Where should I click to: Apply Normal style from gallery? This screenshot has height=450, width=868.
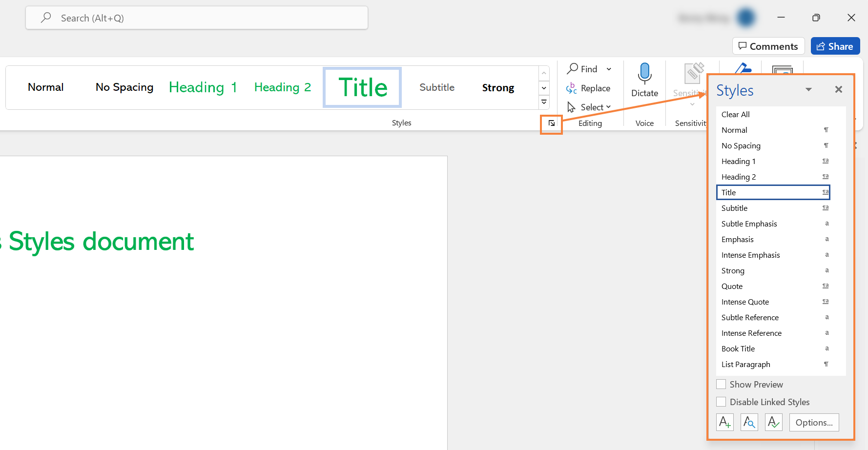(46, 87)
